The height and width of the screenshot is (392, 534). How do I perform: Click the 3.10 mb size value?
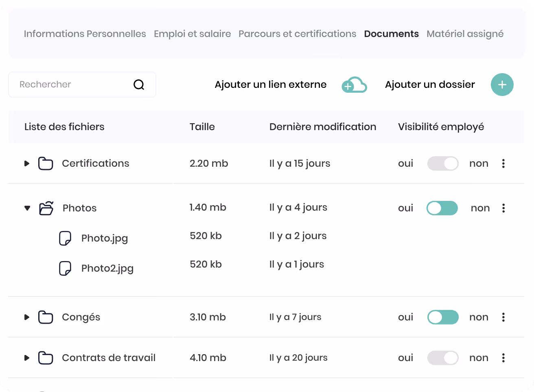pos(208,317)
